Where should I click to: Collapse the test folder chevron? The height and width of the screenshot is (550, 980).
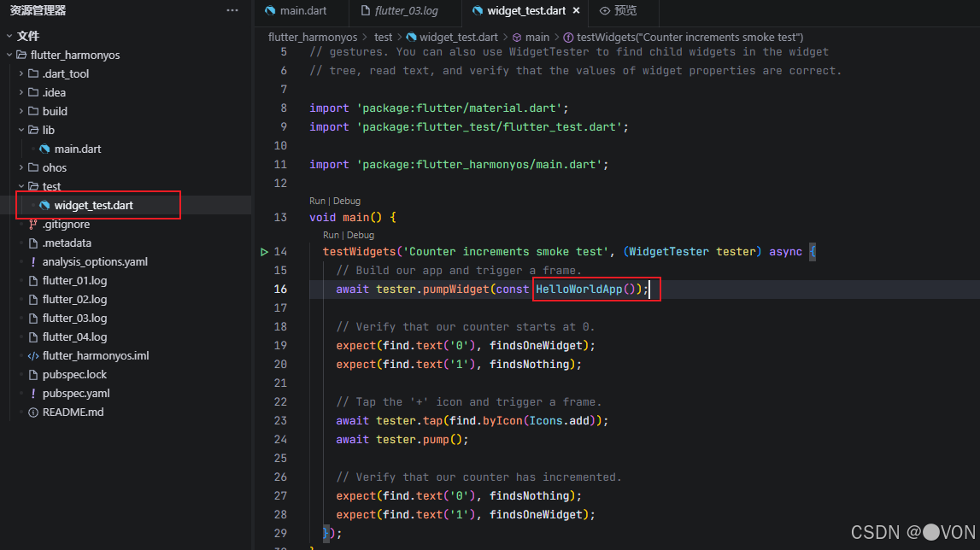point(21,186)
